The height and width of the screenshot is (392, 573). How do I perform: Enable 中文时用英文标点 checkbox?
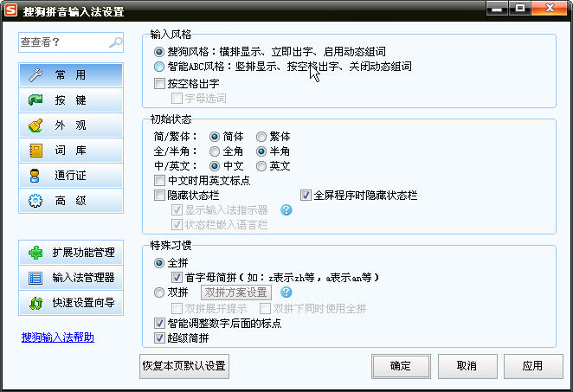coord(159,181)
